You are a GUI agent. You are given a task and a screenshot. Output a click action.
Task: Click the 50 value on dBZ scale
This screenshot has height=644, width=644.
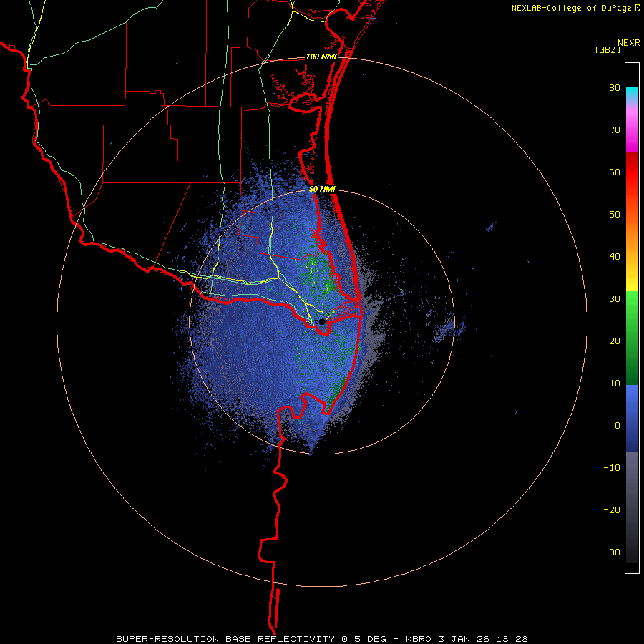(x=615, y=215)
